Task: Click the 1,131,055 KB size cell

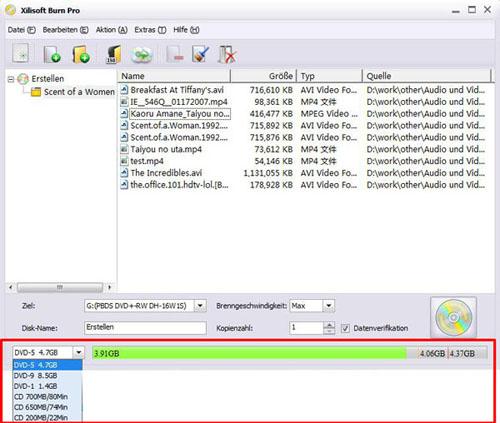Action: coord(268,173)
